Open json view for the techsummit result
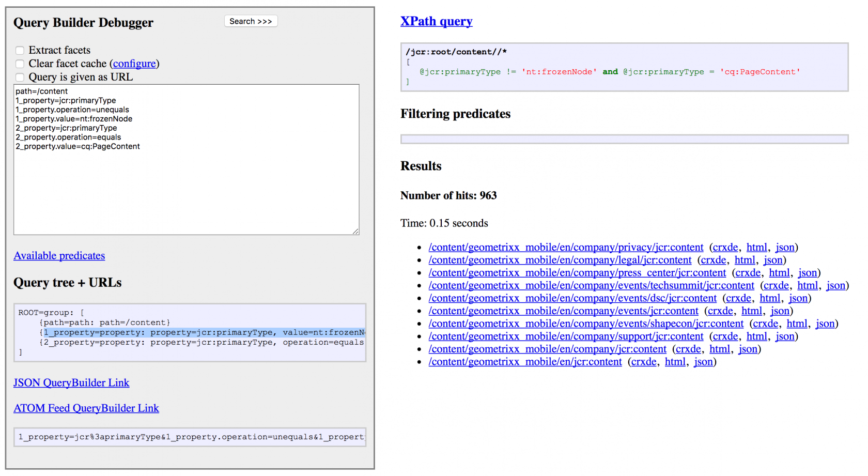This screenshot has width=868, height=476. 835,285
